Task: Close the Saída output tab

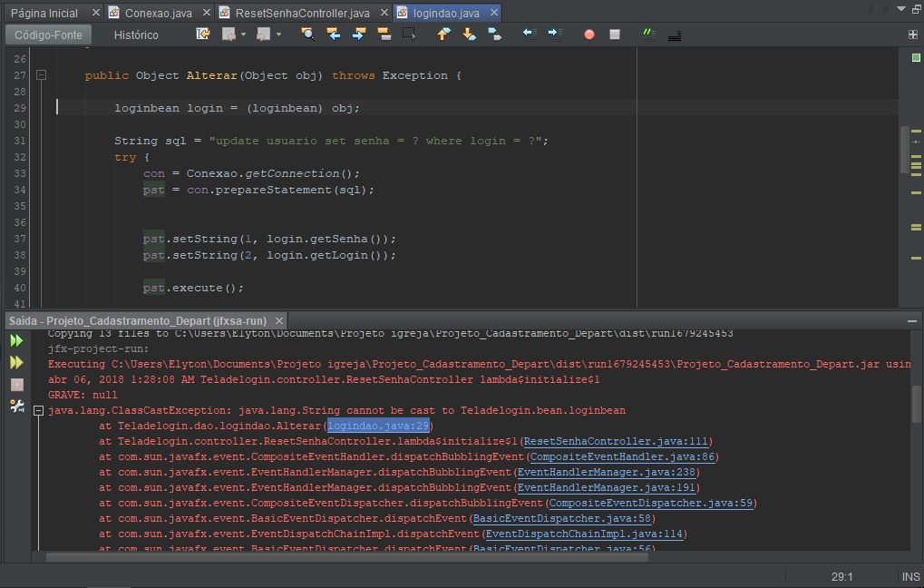Action: click(279, 321)
